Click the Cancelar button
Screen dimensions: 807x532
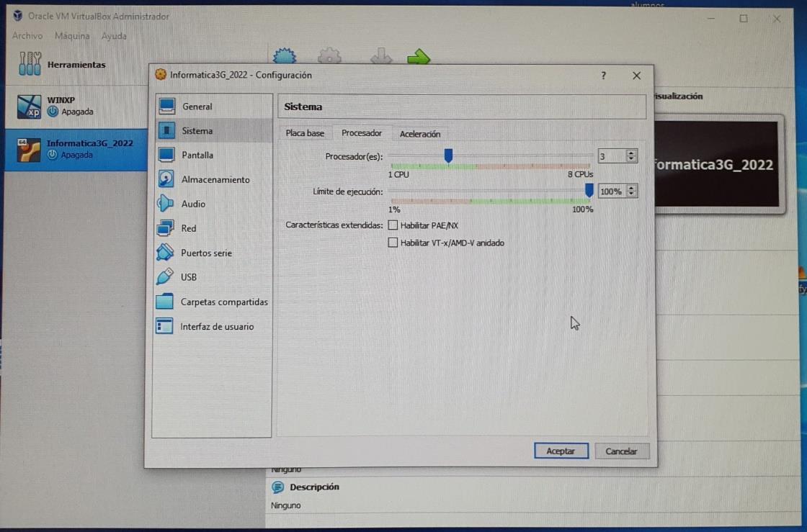621,451
